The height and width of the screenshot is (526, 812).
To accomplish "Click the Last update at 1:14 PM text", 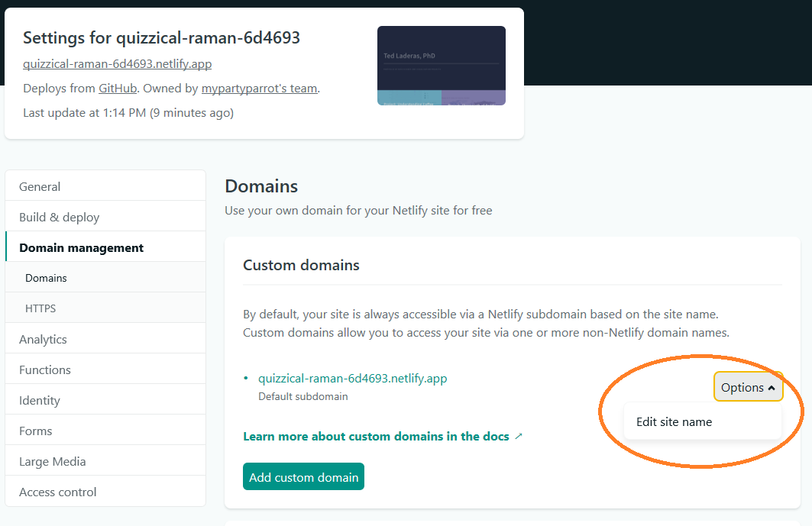I will (128, 113).
